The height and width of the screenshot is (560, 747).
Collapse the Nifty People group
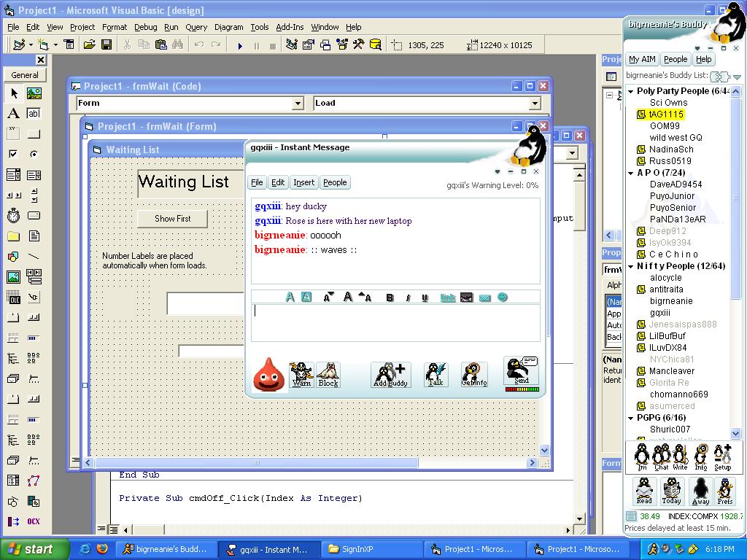click(x=631, y=266)
